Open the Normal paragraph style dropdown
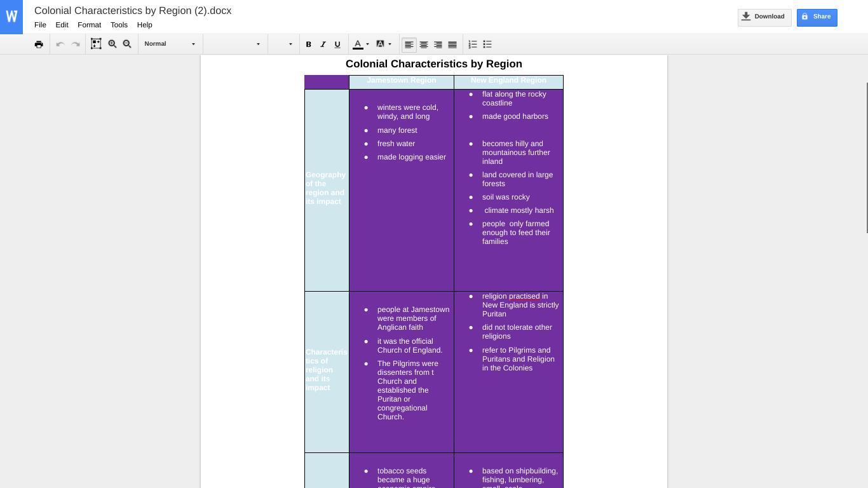868x488 pixels. [x=170, y=44]
